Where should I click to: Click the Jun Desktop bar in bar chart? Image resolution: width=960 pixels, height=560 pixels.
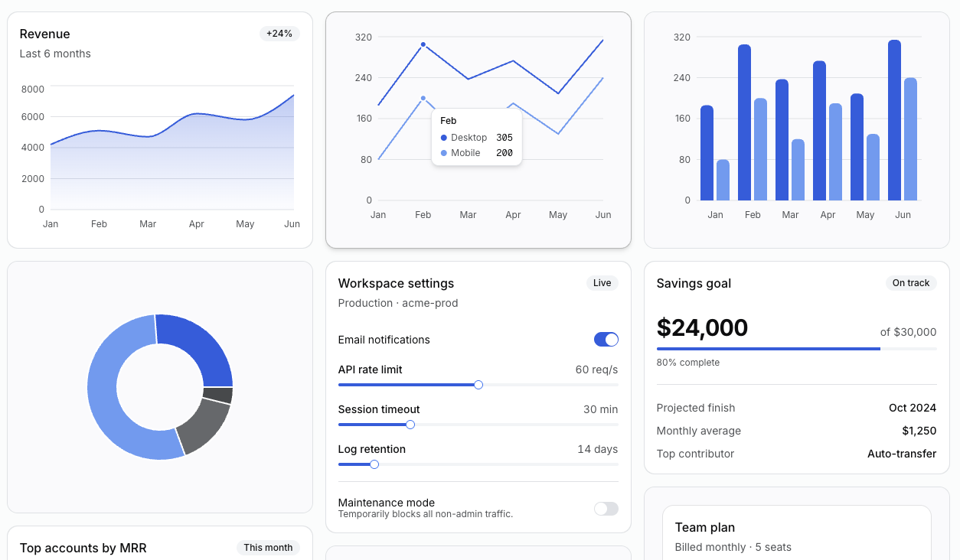tap(894, 120)
